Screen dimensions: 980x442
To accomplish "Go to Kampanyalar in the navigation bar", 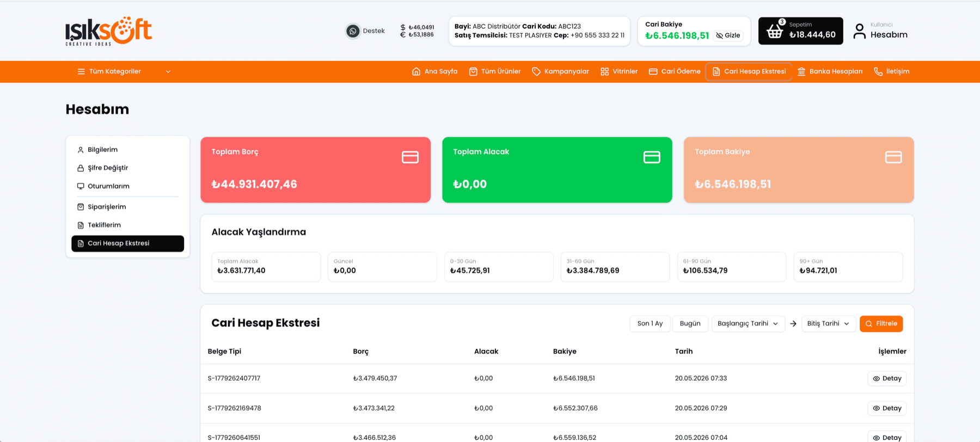I will [560, 71].
